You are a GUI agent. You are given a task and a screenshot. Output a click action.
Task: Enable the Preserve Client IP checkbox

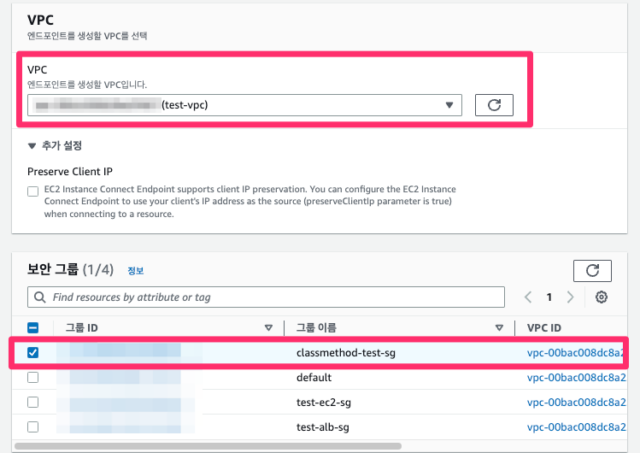pos(33,191)
